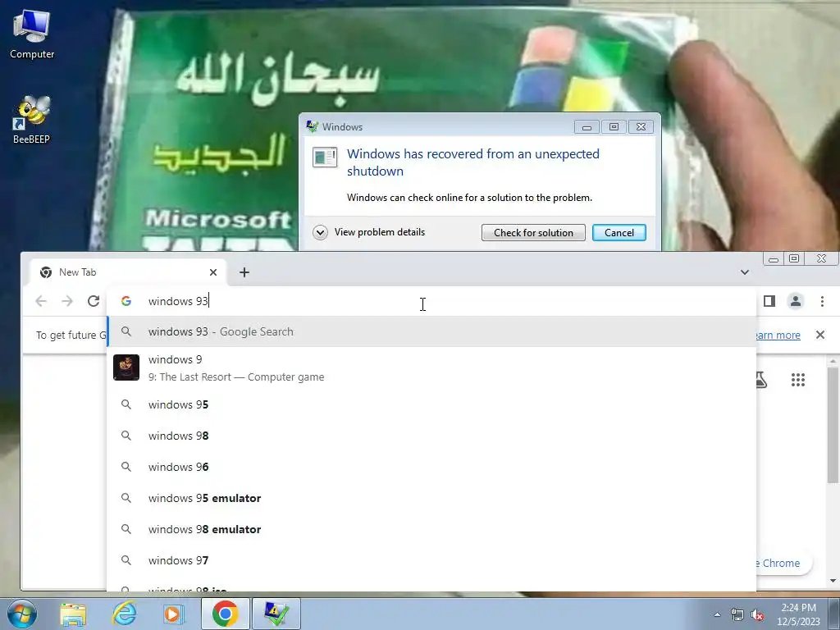Screen dimensions: 840x630
Task: Click the network tray icon
Action: pyautogui.click(x=737, y=614)
